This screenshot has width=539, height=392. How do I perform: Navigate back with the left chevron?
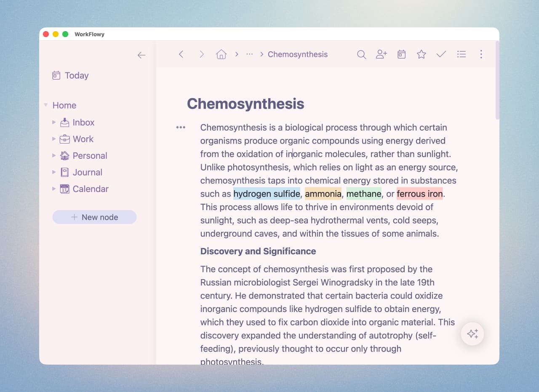[x=181, y=54]
